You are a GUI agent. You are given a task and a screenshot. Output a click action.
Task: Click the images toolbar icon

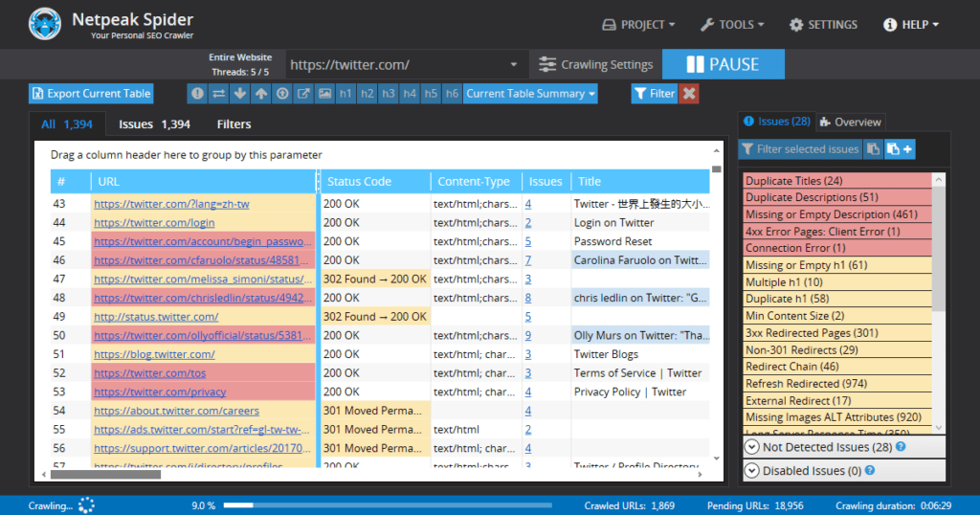pyautogui.click(x=325, y=94)
